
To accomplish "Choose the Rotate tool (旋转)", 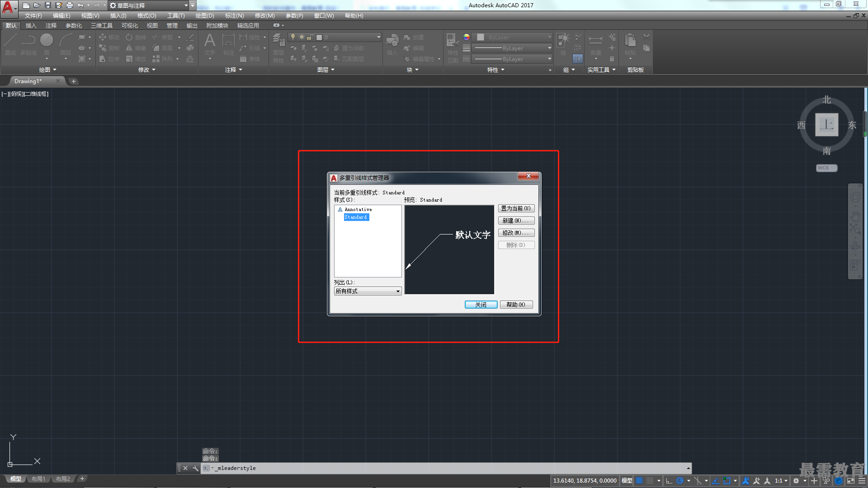I will (x=136, y=37).
